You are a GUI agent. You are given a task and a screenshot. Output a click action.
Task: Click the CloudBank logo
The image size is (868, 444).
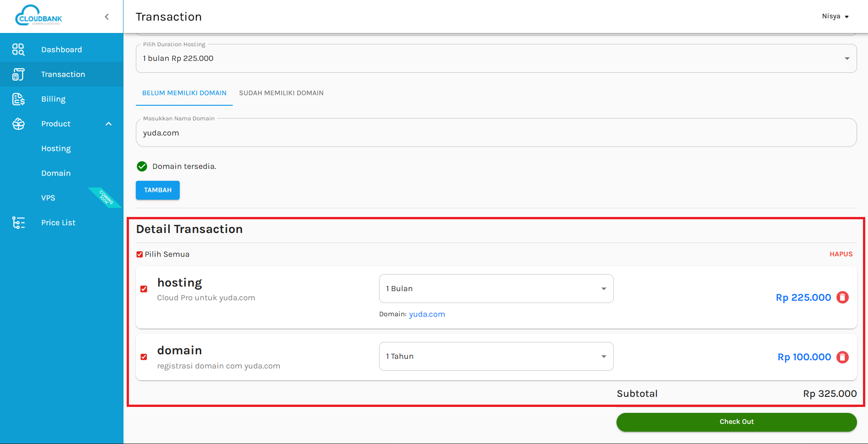tap(39, 16)
